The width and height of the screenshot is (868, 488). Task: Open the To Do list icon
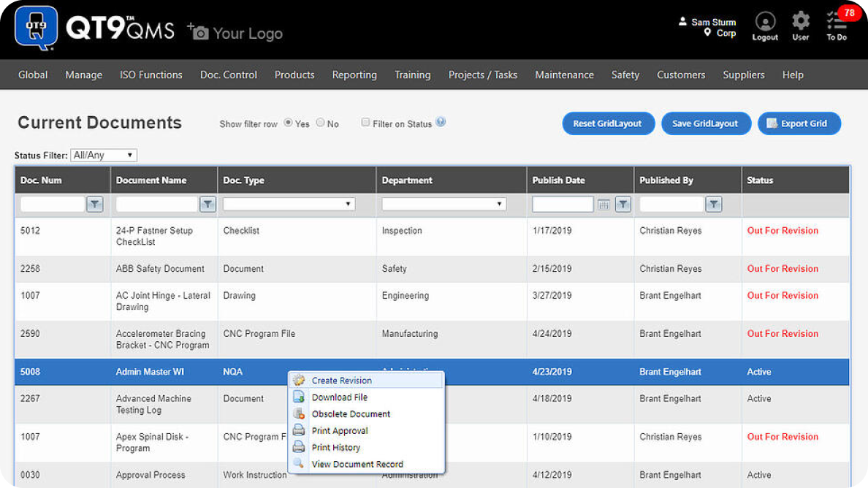click(835, 22)
